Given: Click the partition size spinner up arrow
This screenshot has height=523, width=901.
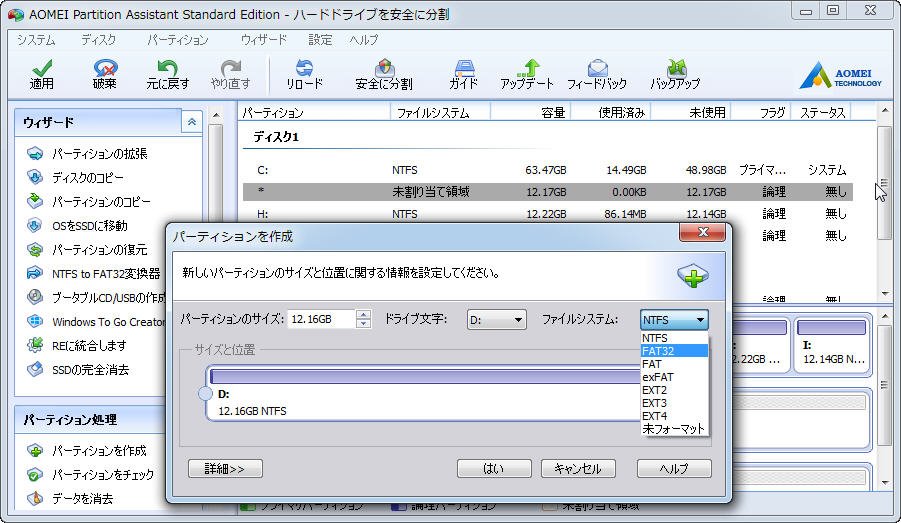Looking at the screenshot, I should click(363, 314).
